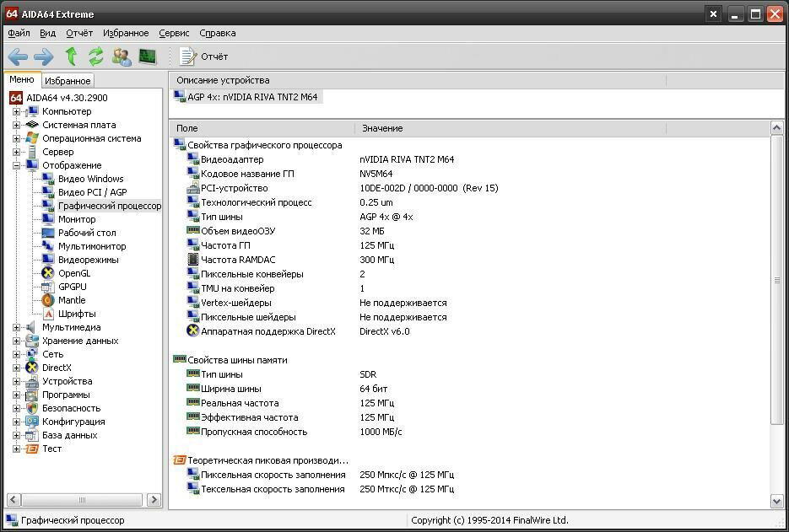Select the Рабочий стол tree item
This screenshot has width=789, height=532.
[x=87, y=233]
